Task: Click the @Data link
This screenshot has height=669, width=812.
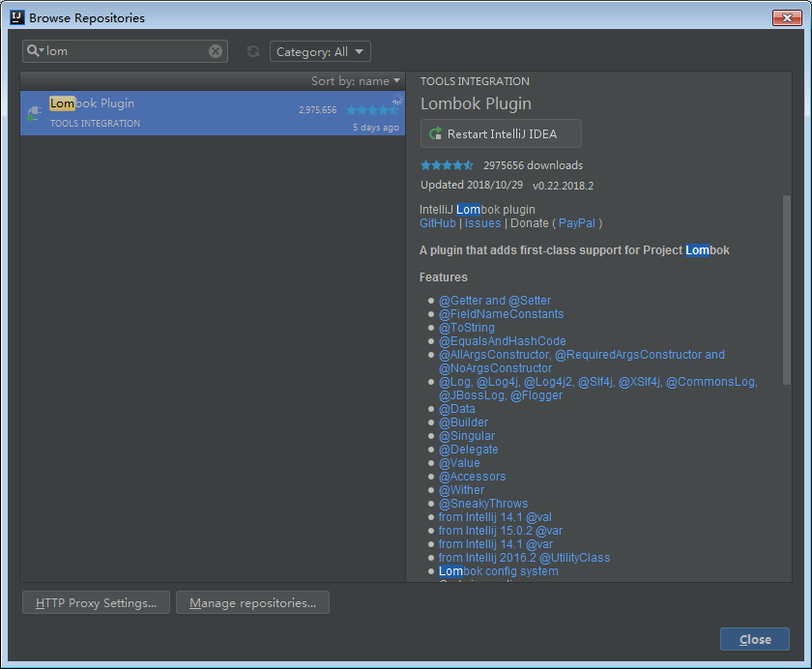Action: 456,409
